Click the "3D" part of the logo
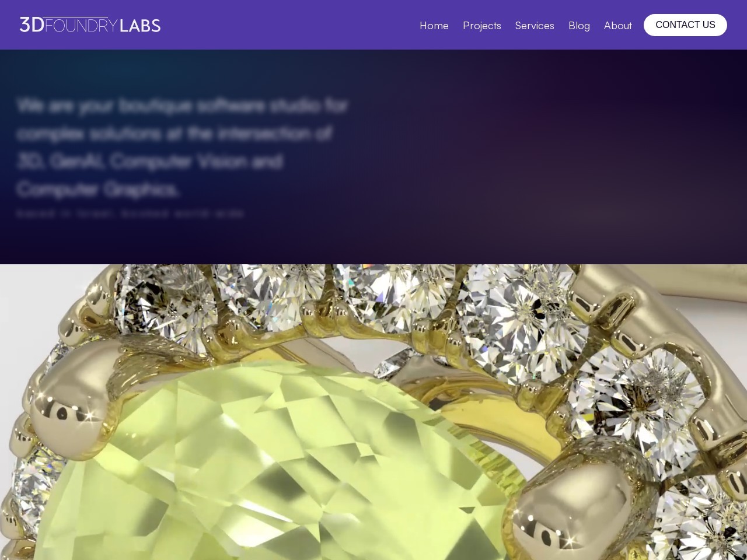 click(32, 24)
